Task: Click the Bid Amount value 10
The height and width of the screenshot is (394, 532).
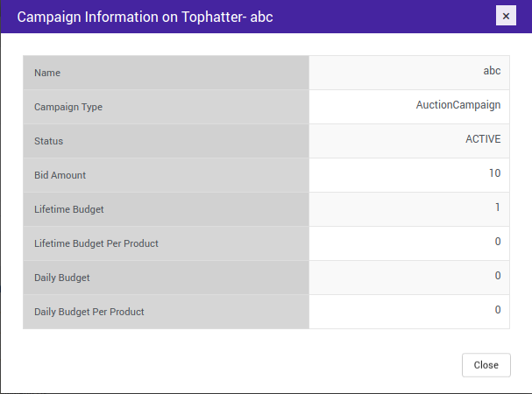Action: pyautogui.click(x=494, y=173)
